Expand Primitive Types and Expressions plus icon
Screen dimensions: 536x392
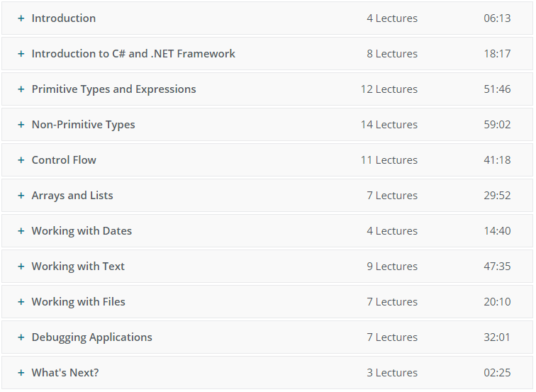[x=21, y=89]
